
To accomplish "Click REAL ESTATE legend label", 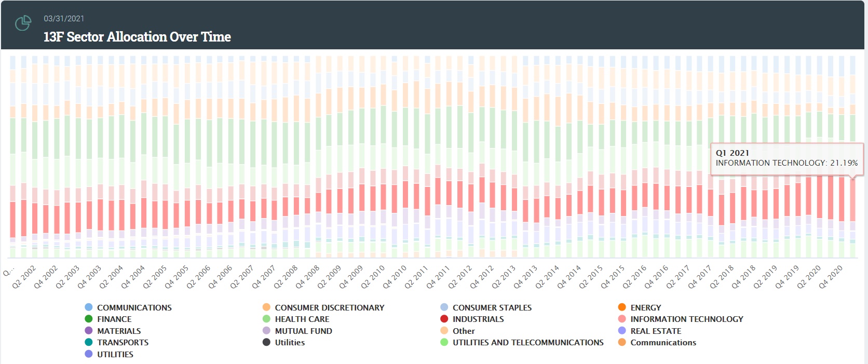I will [x=656, y=331].
